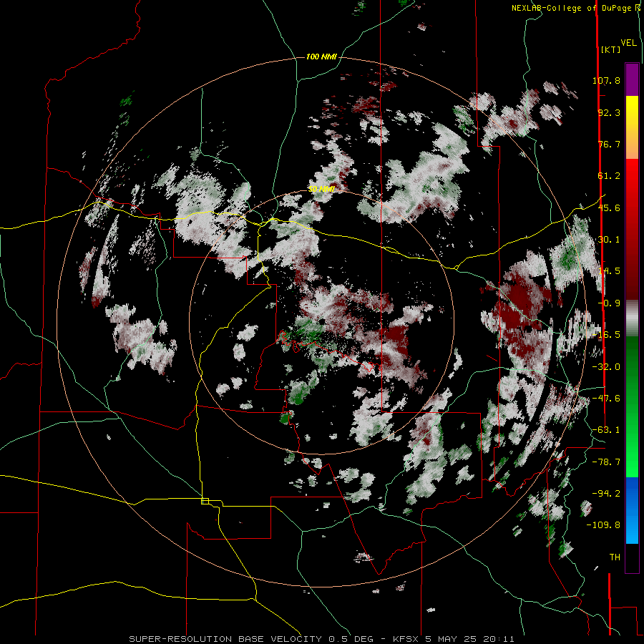Click the 107.8 legend value
This screenshot has height=644, width=644.
click(x=606, y=80)
